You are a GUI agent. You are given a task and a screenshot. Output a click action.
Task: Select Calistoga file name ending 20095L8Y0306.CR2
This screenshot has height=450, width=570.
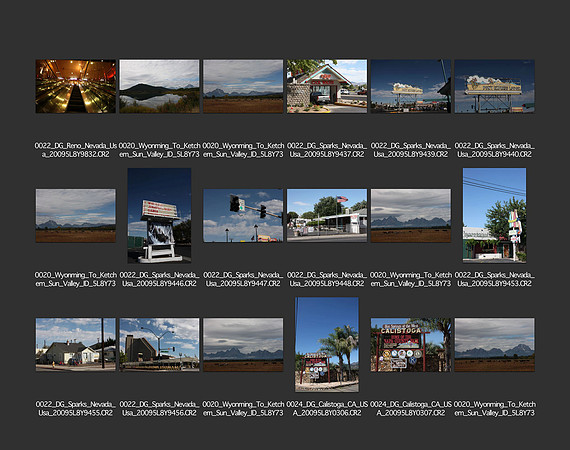[327, 409]
